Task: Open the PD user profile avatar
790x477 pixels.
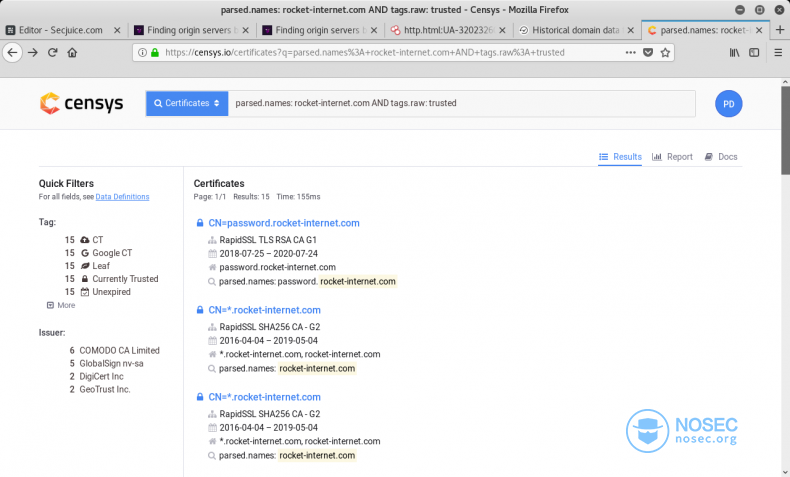Action: click(728, 104)
